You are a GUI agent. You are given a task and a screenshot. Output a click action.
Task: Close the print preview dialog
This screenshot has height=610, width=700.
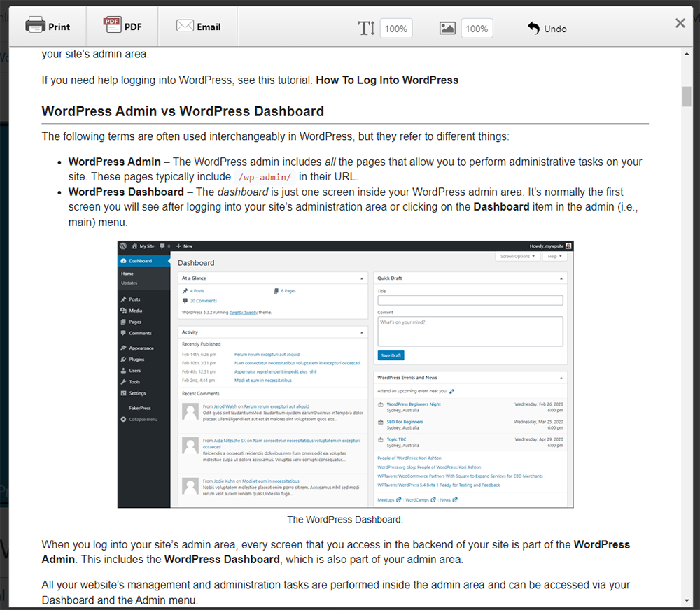pyautogui.click(x=680, y=23)
